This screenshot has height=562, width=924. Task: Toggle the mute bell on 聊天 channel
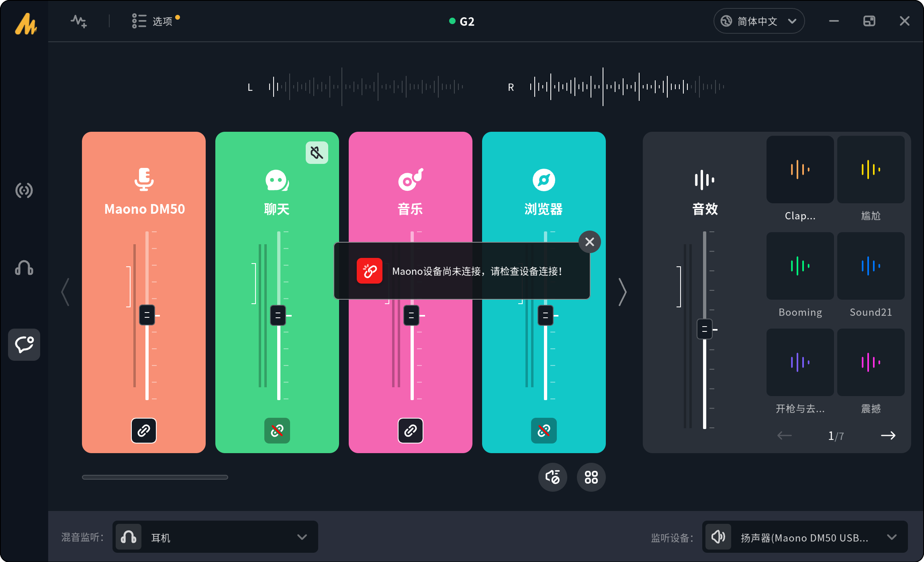[317, 153]
